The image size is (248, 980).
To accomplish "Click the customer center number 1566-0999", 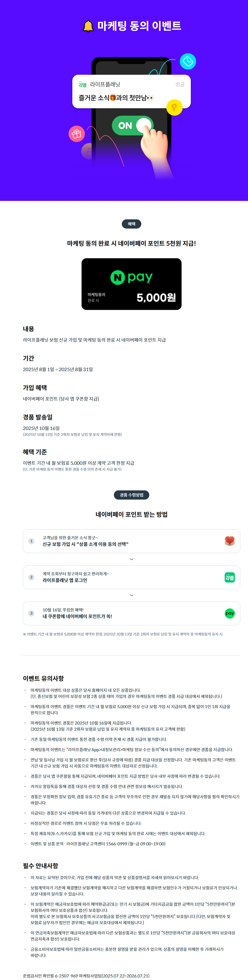I will tap(116, 844).
